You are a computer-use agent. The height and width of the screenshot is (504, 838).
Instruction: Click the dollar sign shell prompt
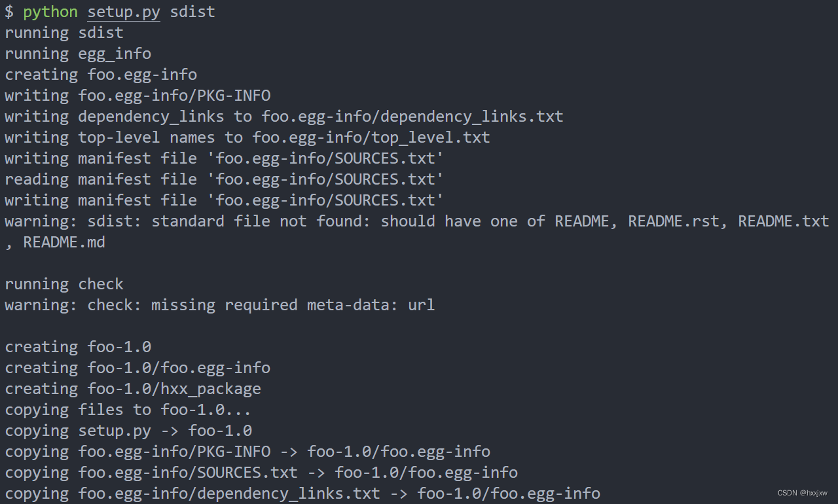9,12
